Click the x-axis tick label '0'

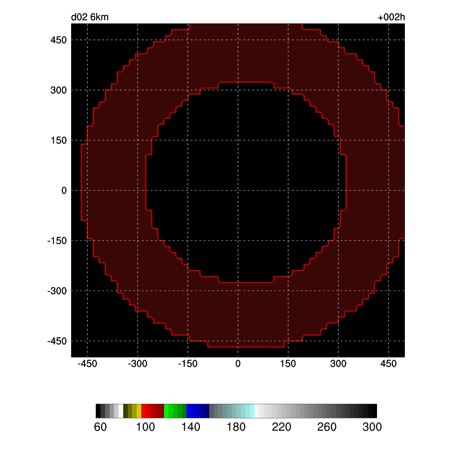tap(238, 364)
